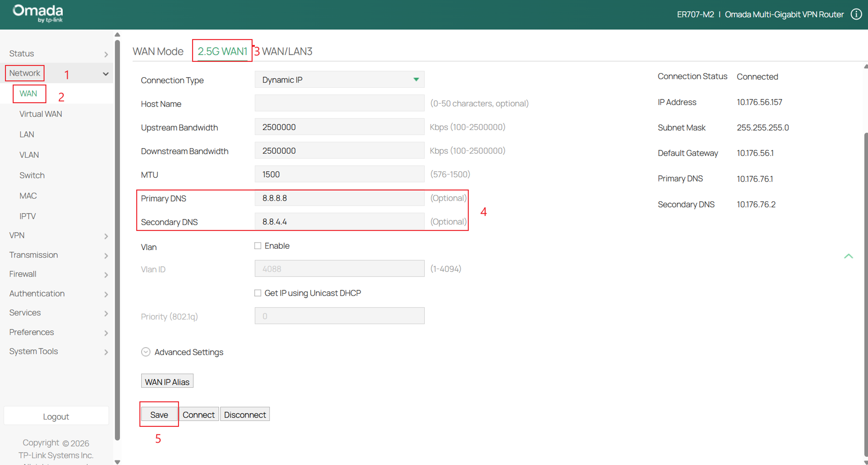Expand the Services menu section
The width and height of the screenshot is (868, 465).
pyautogui.click(x=57, y=313)
